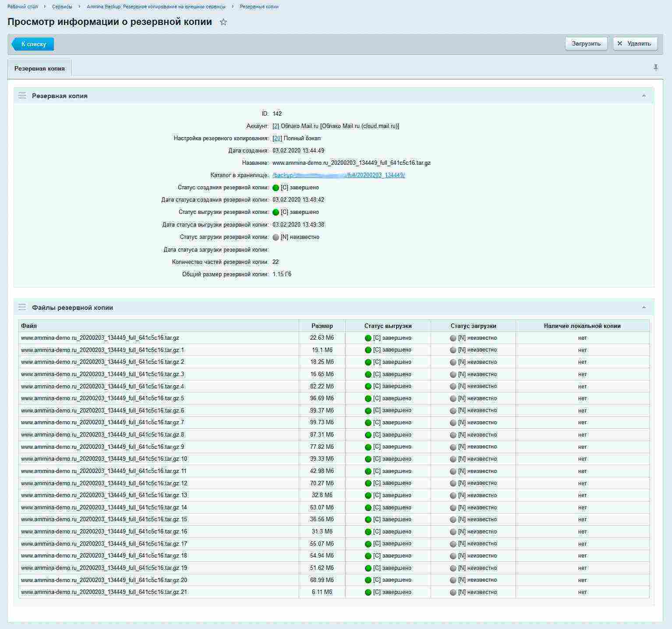This screenshot has width=672, height=629.
Task: Click the gray download dot in the tar.gz.21 row
Action: coord(453,592)
